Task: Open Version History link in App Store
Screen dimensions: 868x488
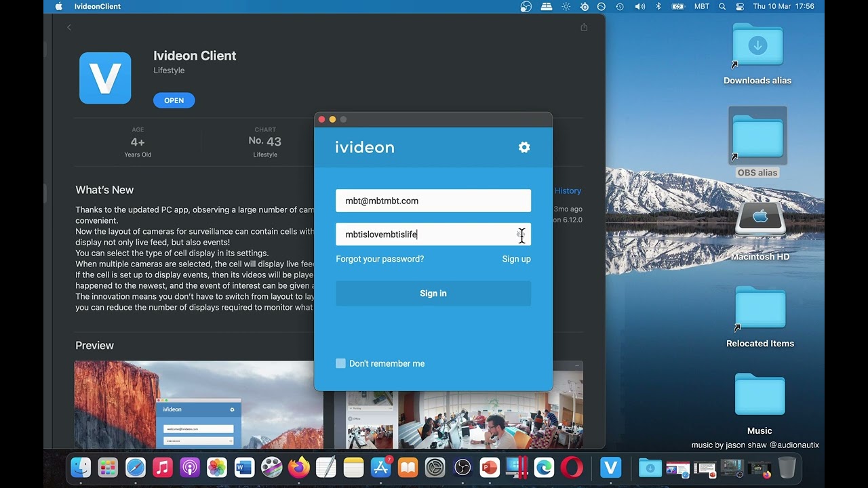Action: [x=568, y=191]
